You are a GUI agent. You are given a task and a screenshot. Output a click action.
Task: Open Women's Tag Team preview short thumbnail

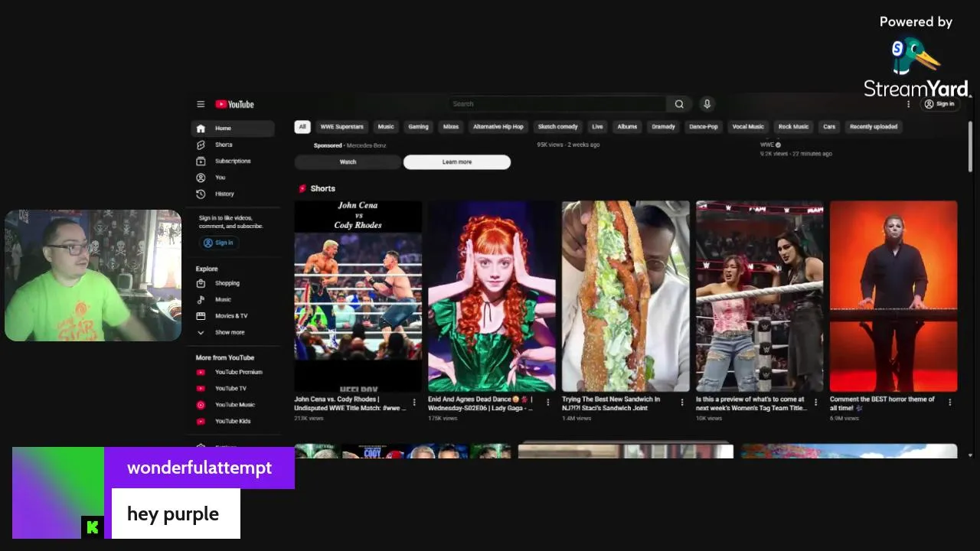[x=759, y=296]
